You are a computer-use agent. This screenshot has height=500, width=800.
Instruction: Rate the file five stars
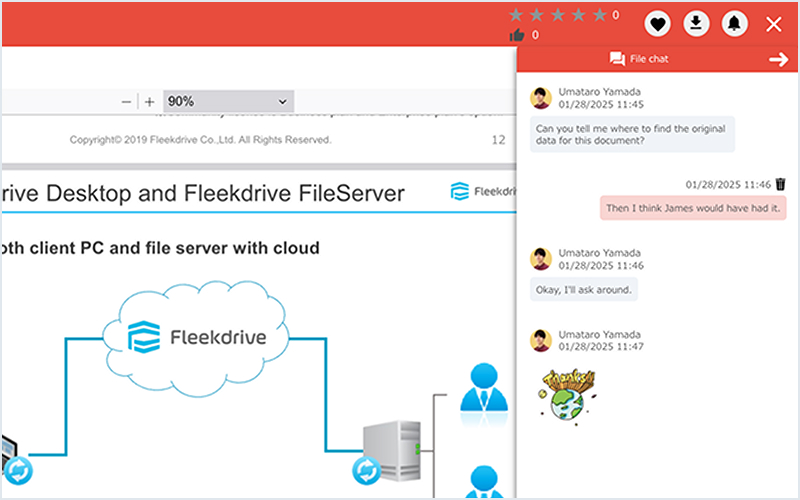599,15
